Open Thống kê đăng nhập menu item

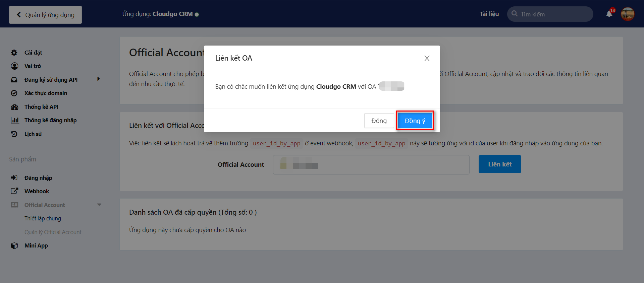pos(50,120)
